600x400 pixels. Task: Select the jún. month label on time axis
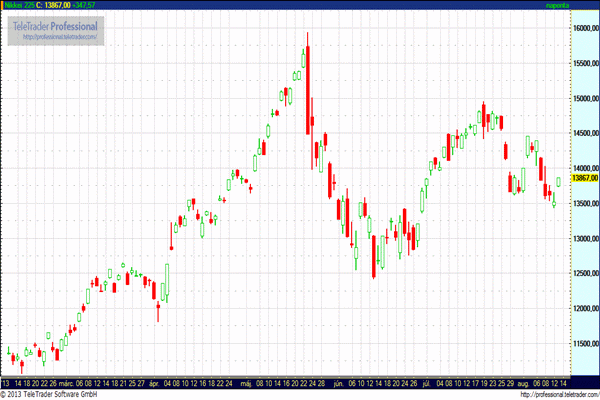click(x=338, y=383)
